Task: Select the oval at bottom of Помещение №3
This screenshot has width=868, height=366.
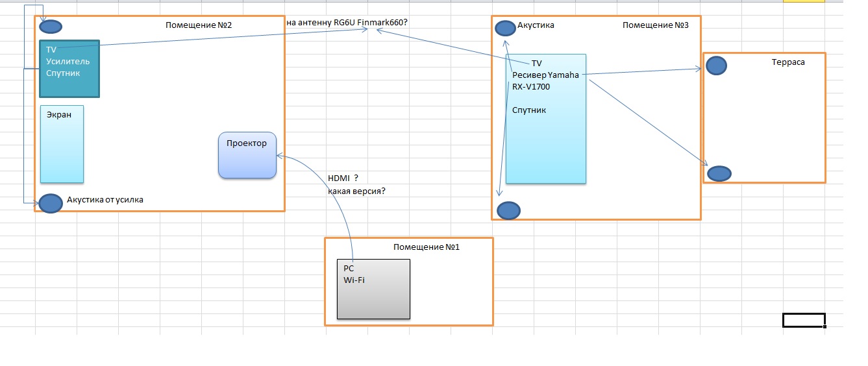Action: [x=508, y=210]
